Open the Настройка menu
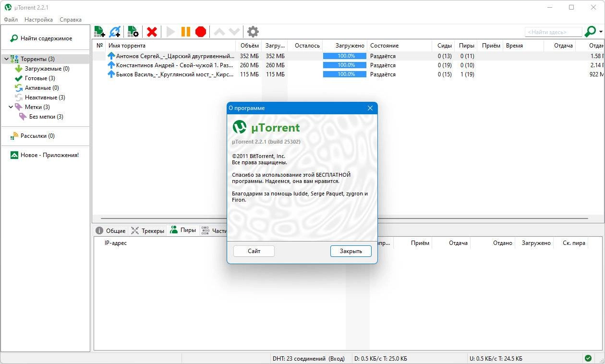Image resolution: width=605 pixels, height=364 pixels. [38, 20]
